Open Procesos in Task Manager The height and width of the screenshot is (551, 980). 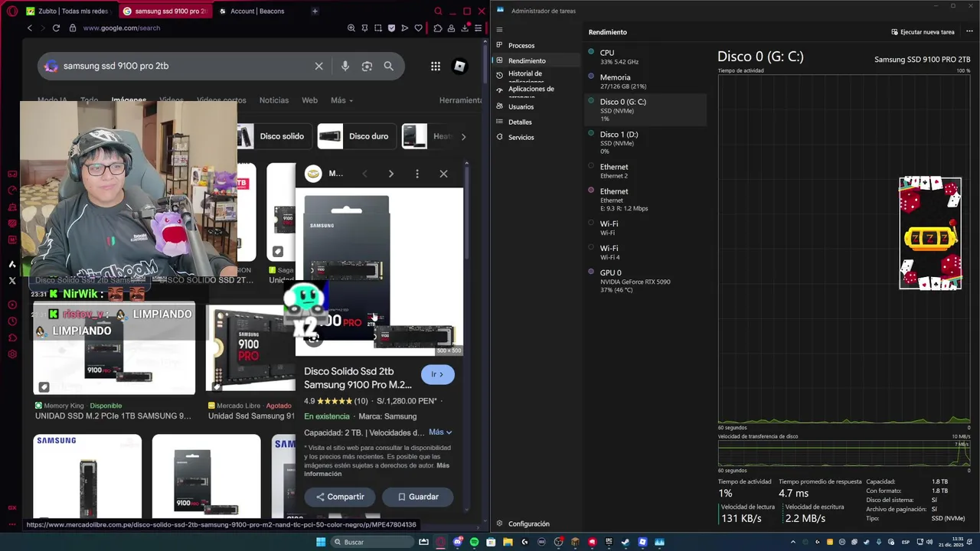[x=537, y=46]
